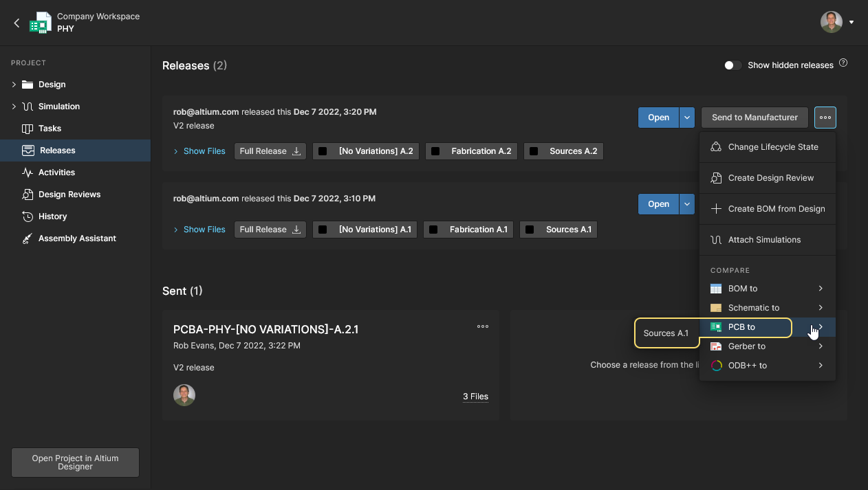Click the Activities pulse icon

coord(28,172)
